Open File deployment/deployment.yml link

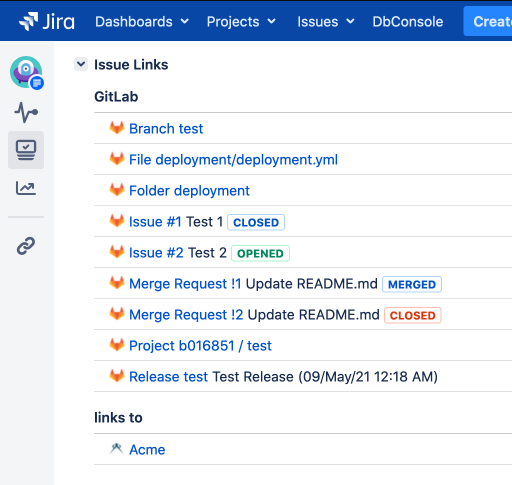tap(233, 160)
